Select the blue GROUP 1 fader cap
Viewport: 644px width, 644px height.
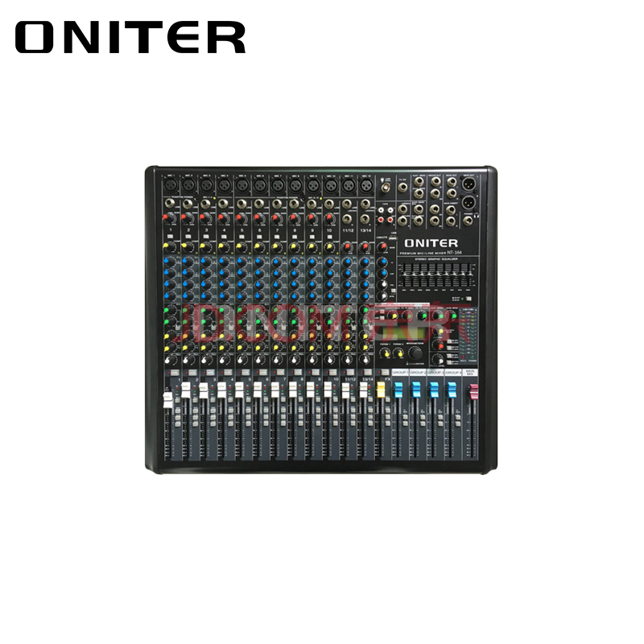click(398, 390)
